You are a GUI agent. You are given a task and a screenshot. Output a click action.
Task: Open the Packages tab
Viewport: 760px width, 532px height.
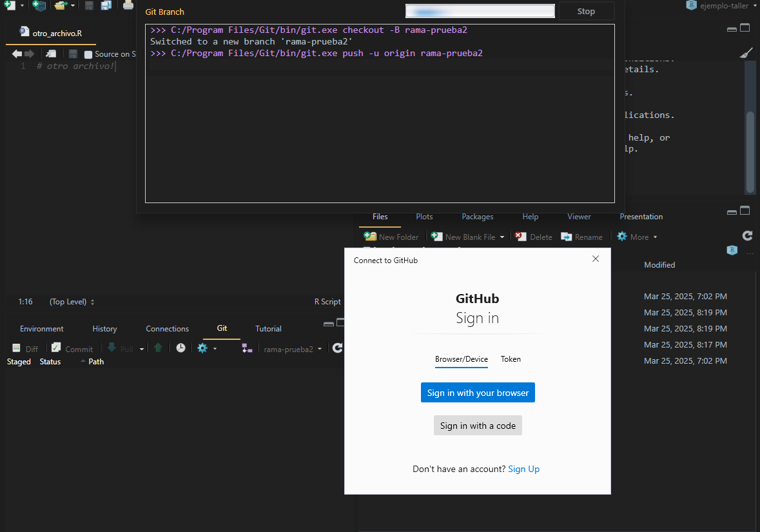tap(478, 217)
